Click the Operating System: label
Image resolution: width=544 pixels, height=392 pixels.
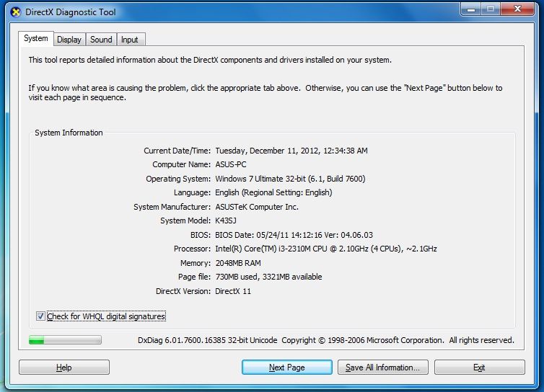click(x=178, y=179)
